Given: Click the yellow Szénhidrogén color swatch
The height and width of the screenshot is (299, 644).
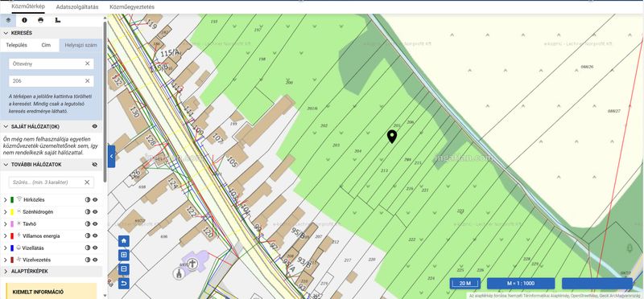Looking at the screenshot, I should click(x=12, y=212).
